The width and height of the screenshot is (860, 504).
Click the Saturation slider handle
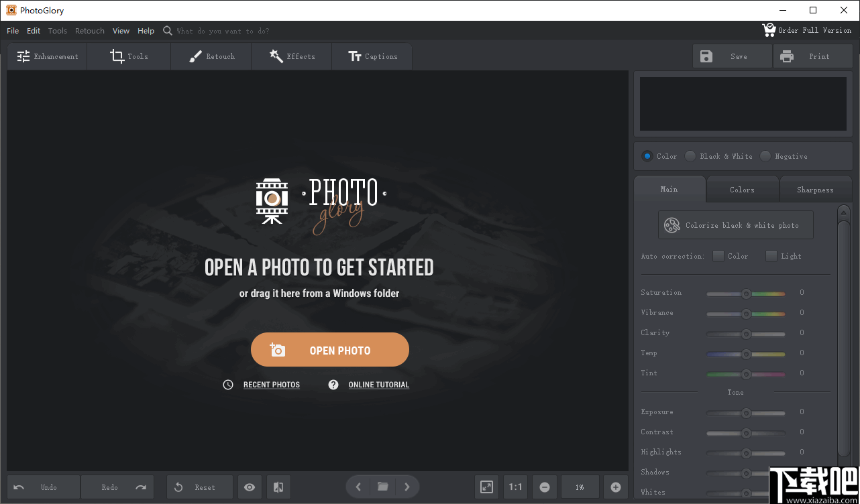[746, 294]
